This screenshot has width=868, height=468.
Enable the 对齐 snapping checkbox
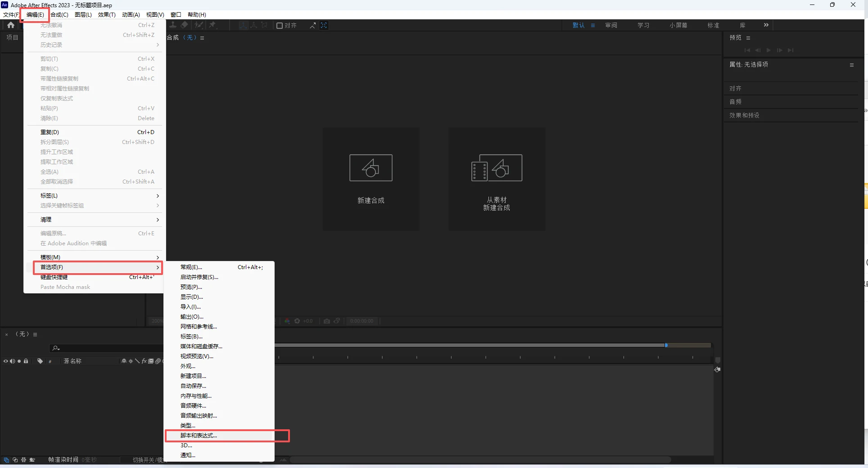[x=280, y=26]
